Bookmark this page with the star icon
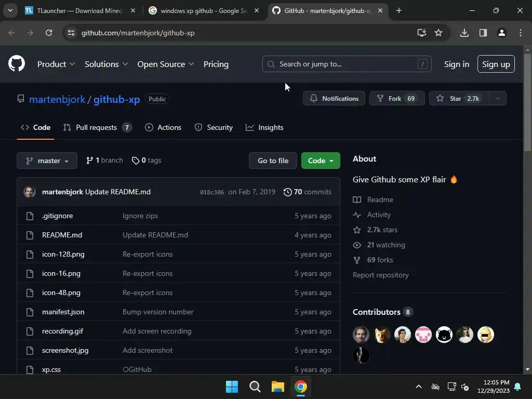Viewport: 532px width, 399px height. click(x=438, y=33)
